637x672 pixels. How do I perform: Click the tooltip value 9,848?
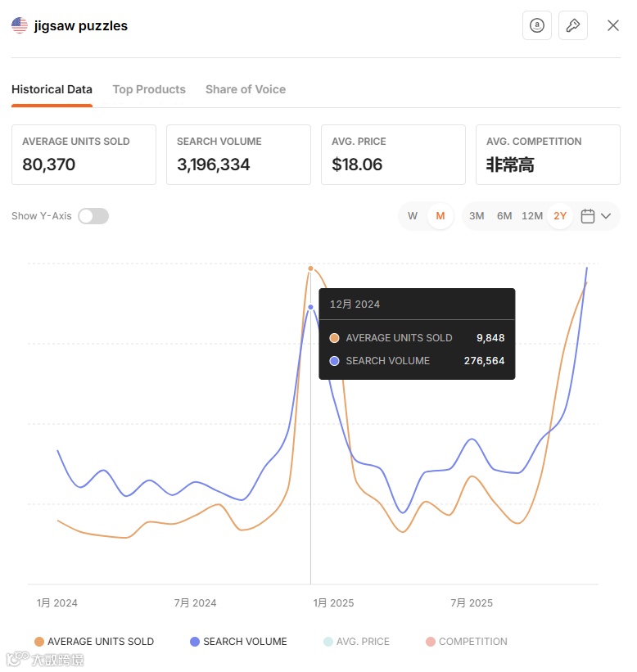coord(490,338)
